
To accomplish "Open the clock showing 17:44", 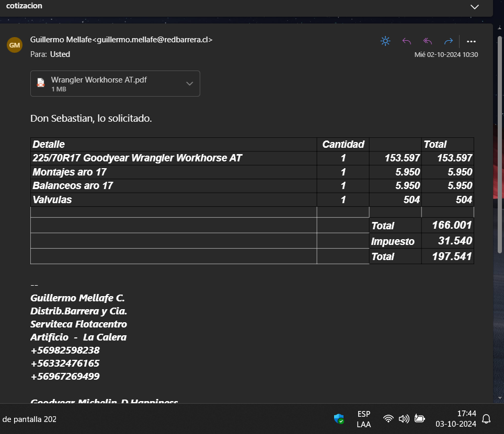I will 456,418.
